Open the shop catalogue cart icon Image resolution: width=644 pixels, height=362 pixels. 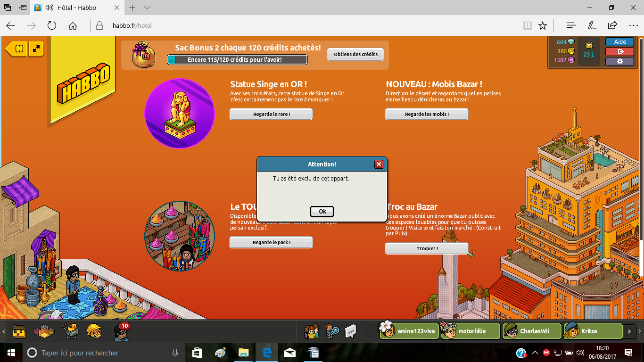pyautogui.click(x=70, y=331)
